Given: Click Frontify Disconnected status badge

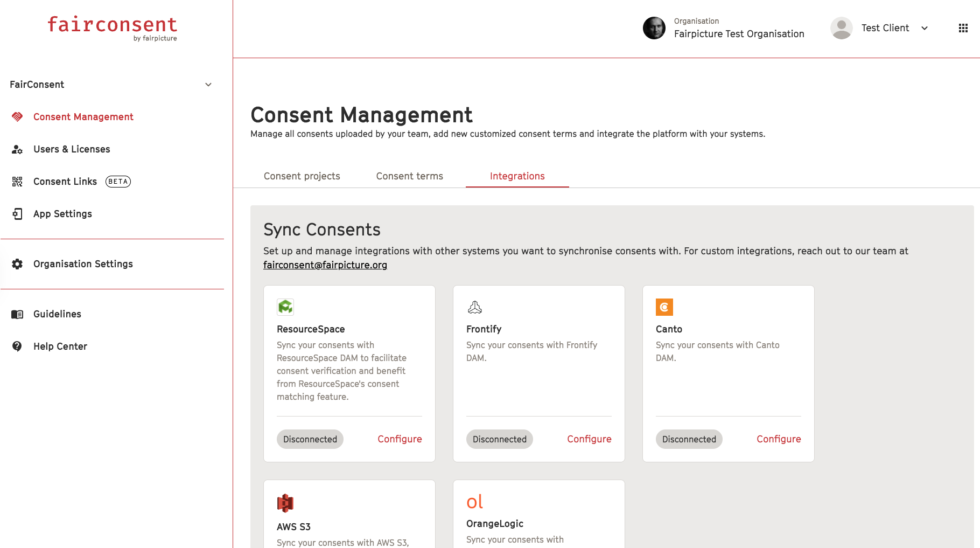Looking at the screenshot, I should pyautogui.click(x=500, y=439).
